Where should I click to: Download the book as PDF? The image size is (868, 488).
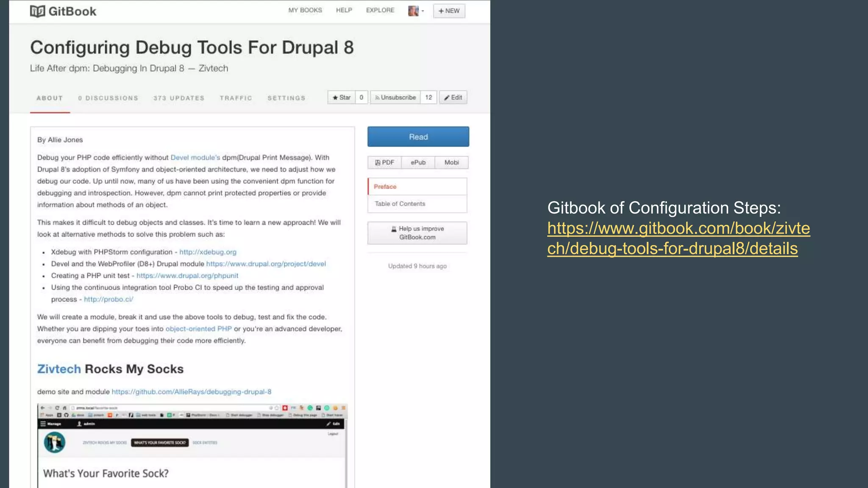pyautogui.click(x=384, y=162)
